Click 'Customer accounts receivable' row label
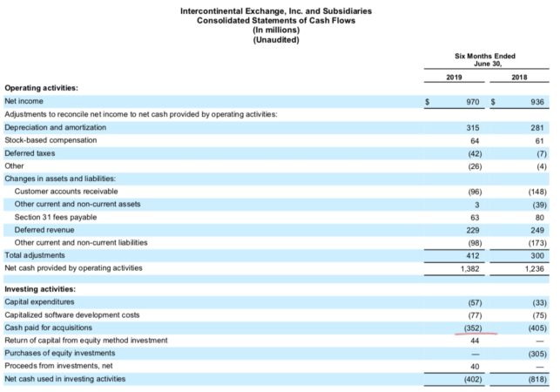The height and width of the screenshot is (392, 560). point(66,191)
